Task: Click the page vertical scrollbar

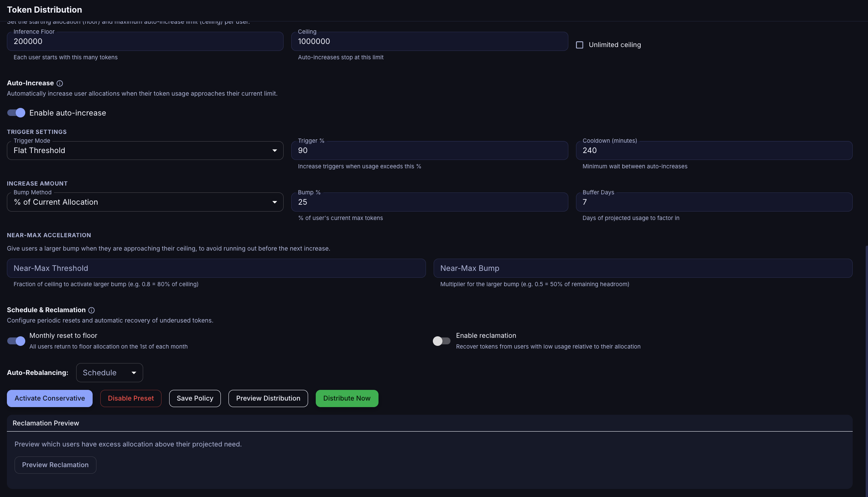Action: pos(866,371)
